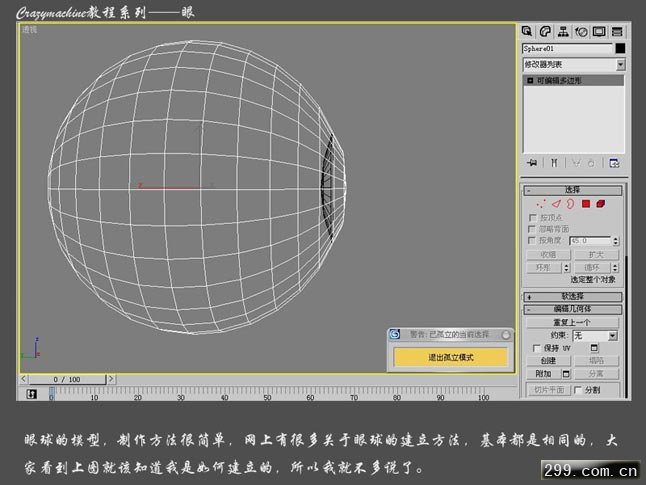Step time slider back with left arrow
Image resolution: width=646 pixels, height=485 pixels.
[x=24, y=379]
